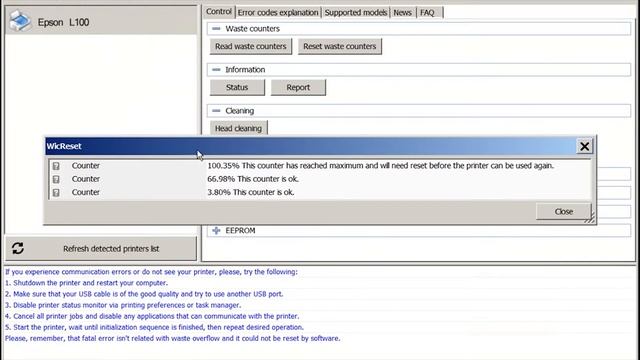Click the Head cleaning button

pos(238,128)
